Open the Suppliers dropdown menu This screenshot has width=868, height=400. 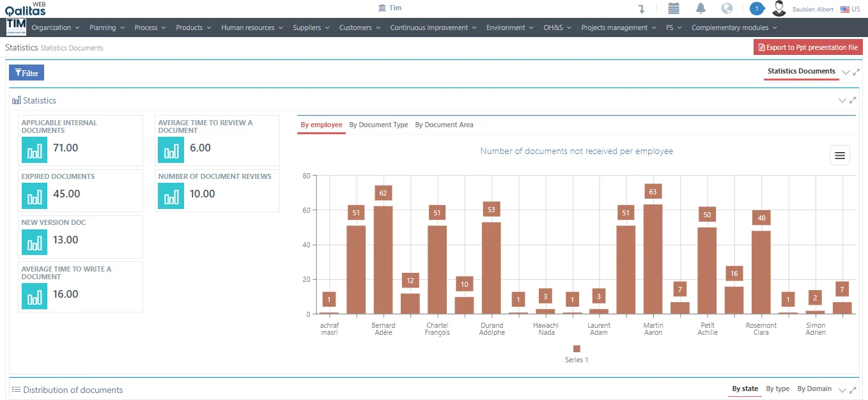click(311, 27)
